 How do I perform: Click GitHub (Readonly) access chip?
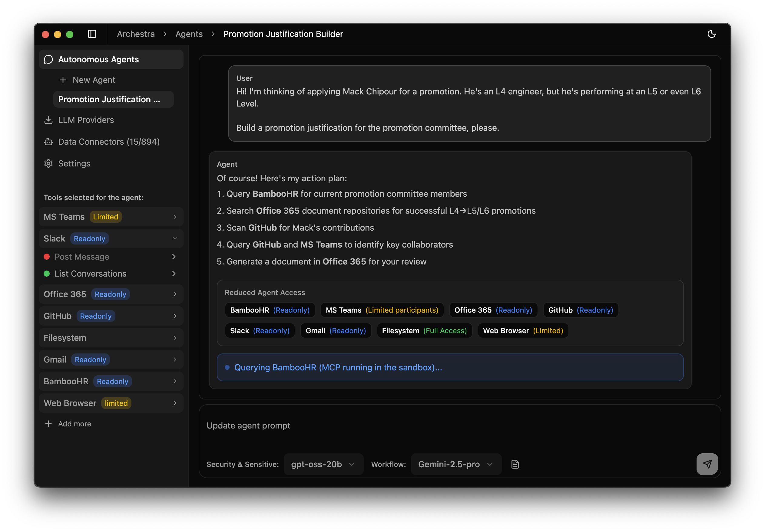pos(581,310)
